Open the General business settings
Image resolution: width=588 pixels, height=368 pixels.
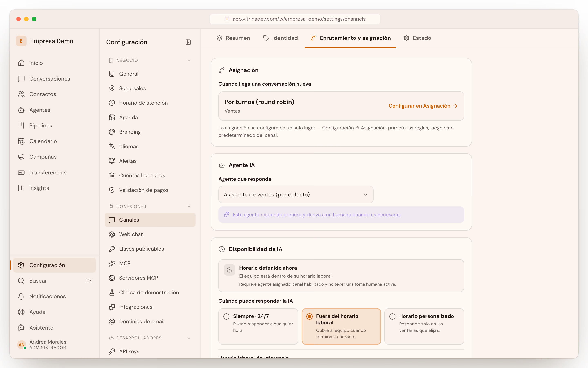tap(150, 74)
